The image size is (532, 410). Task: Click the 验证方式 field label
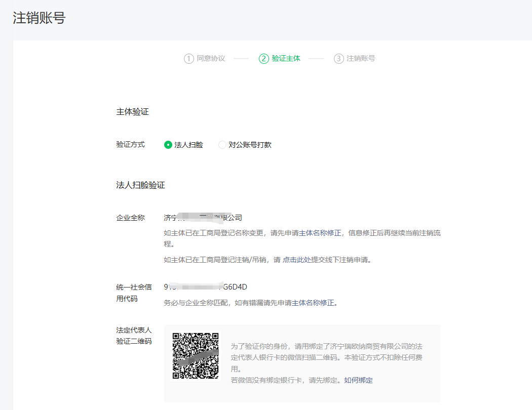click(x=131, y=144)
